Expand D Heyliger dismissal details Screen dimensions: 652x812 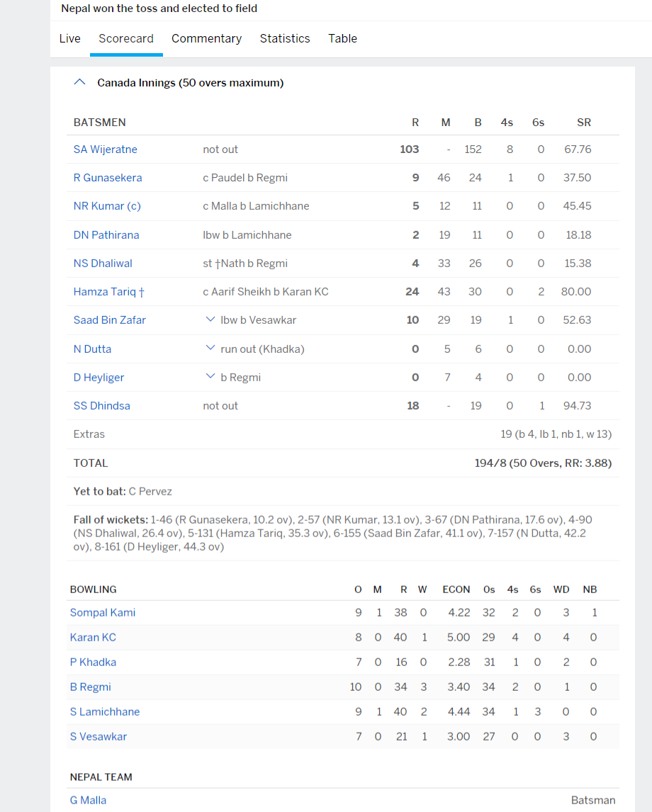pyautogui.click(x=210, y=377)
